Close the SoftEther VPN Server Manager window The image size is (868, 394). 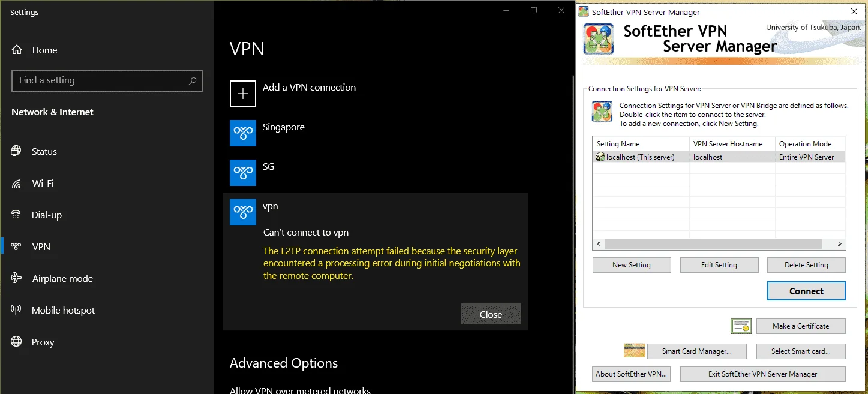pyautogui.click(x=854, y=11)
